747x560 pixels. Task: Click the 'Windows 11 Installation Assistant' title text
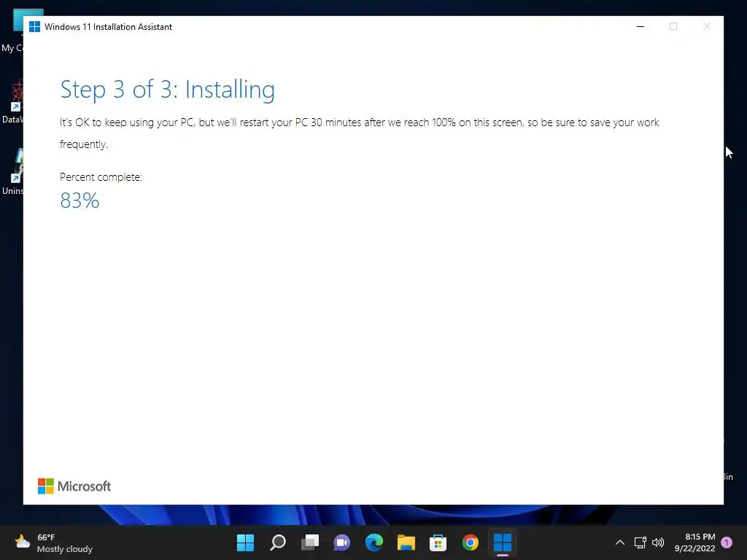point(108,27)
